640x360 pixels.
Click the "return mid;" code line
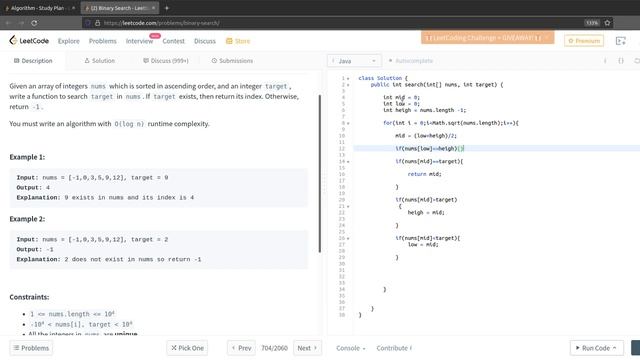(424, 174)
